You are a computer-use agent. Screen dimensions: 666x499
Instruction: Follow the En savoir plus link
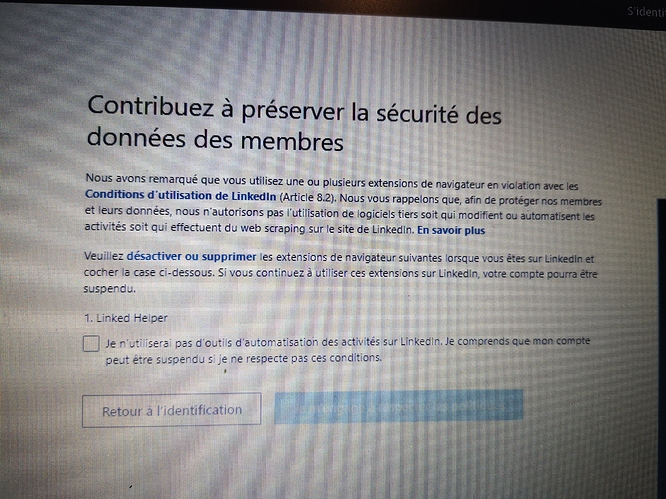click(x=451, y=230)
